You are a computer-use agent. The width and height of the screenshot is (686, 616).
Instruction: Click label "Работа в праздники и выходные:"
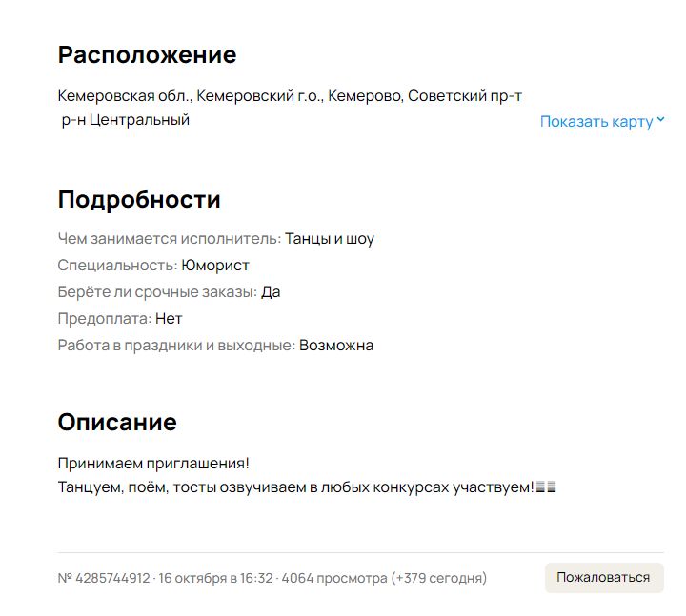176,346
